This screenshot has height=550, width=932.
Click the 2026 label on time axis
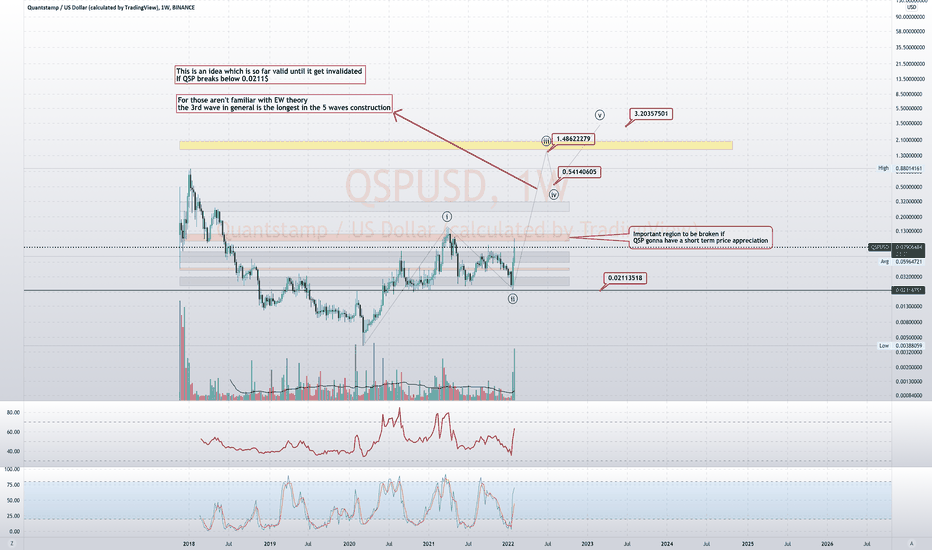pos(827,543)
